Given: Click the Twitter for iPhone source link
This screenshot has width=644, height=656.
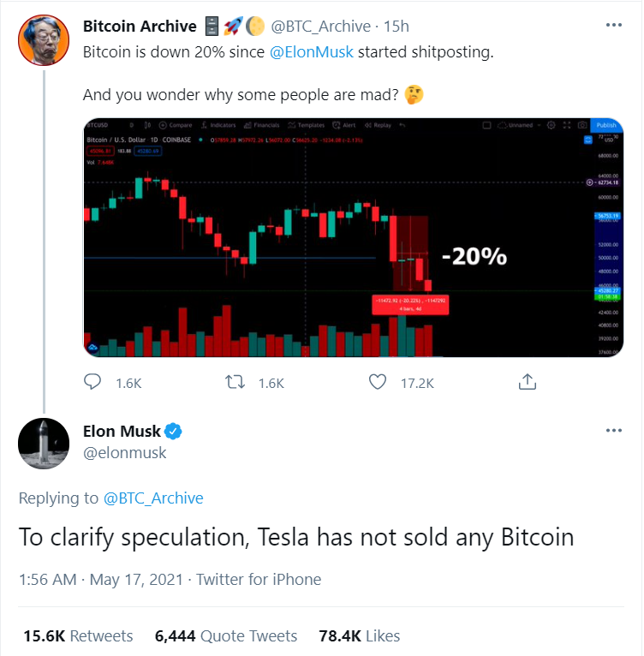Looking at the screenshot, I should tap(259, 579).
